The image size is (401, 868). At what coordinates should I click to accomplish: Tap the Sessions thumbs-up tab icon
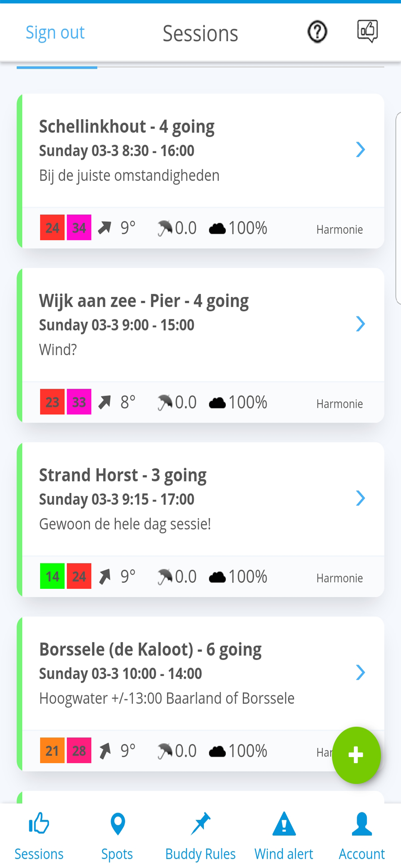[x=39, y=823]
